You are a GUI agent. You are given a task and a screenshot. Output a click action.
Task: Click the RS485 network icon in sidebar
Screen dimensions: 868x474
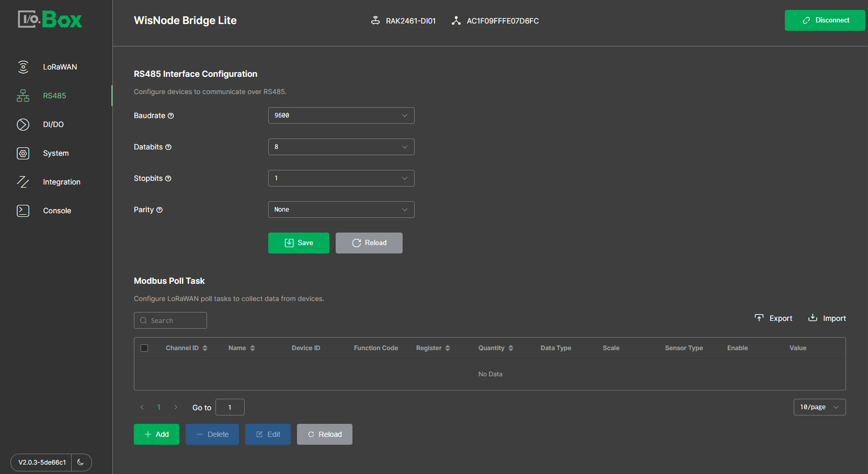pyautogui.click(x=23, y=96)
